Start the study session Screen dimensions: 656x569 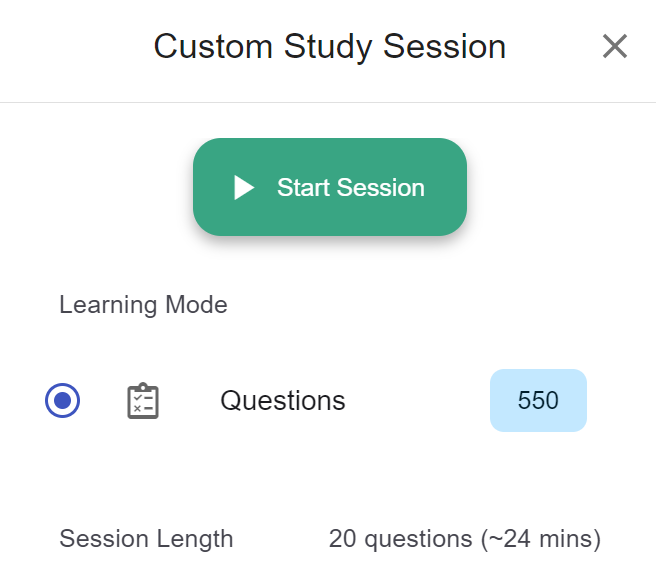click(x=330, y=187)
